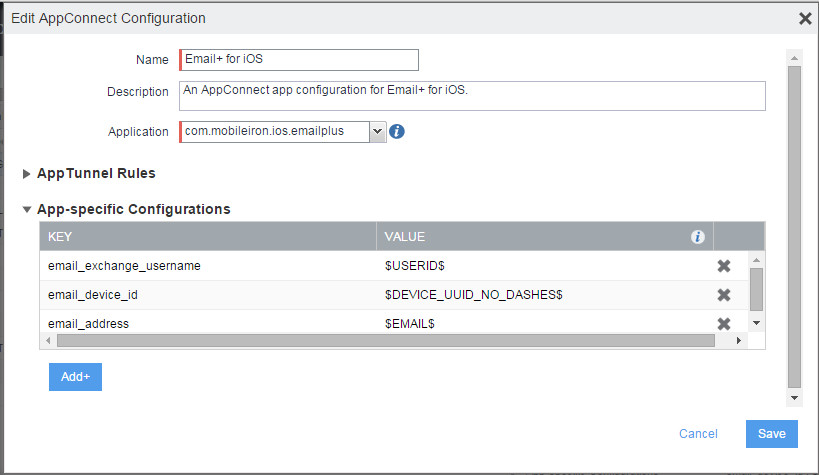The height and width of the screenshot is (475, 819).
Task: Select the $DEVICE_UUID_NO_DASHES$ value cell
Action: (x=545, y=295)
